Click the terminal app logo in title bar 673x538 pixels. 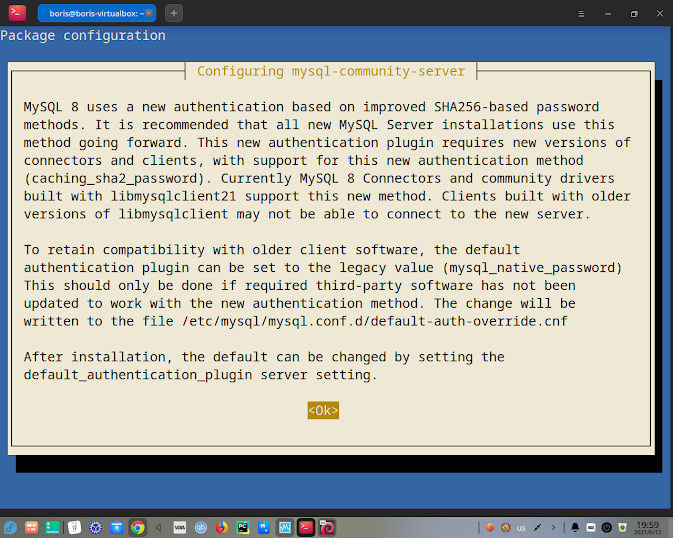click(17, 13)
